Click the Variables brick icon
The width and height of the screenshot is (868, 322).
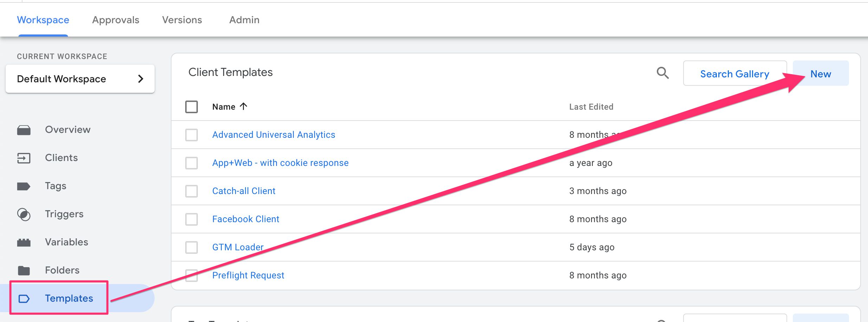click(x=24, y=243)
